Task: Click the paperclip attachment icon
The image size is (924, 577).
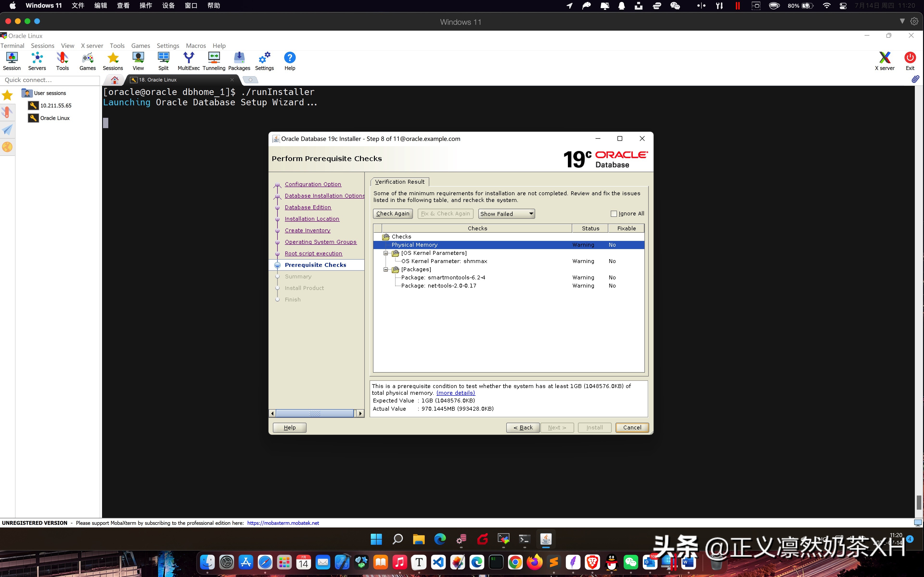Action: coord(916,79)
